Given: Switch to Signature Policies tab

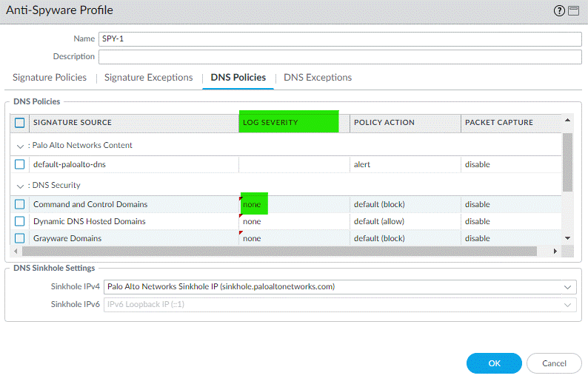Looking at the screenshot, I should point(50,78).
